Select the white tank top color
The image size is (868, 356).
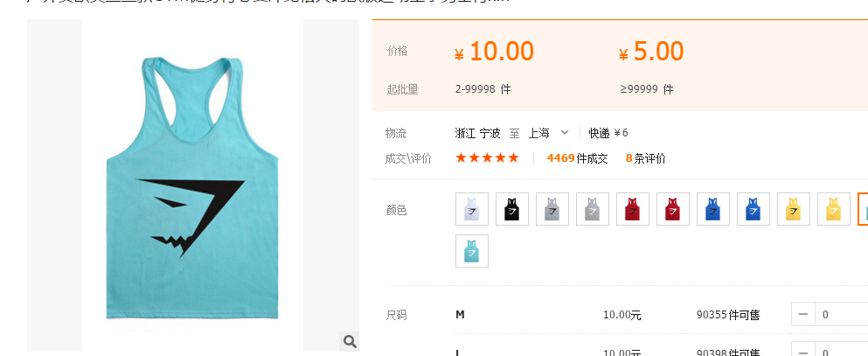472,209
